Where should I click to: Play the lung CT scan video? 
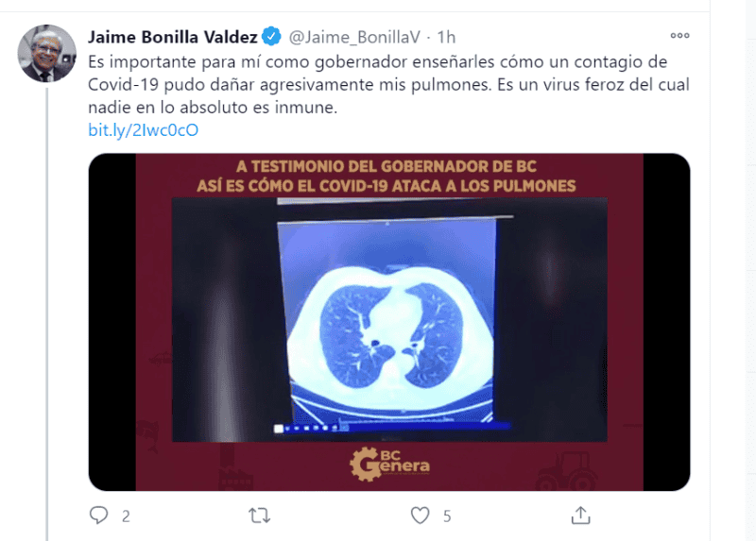click(389, 322)
